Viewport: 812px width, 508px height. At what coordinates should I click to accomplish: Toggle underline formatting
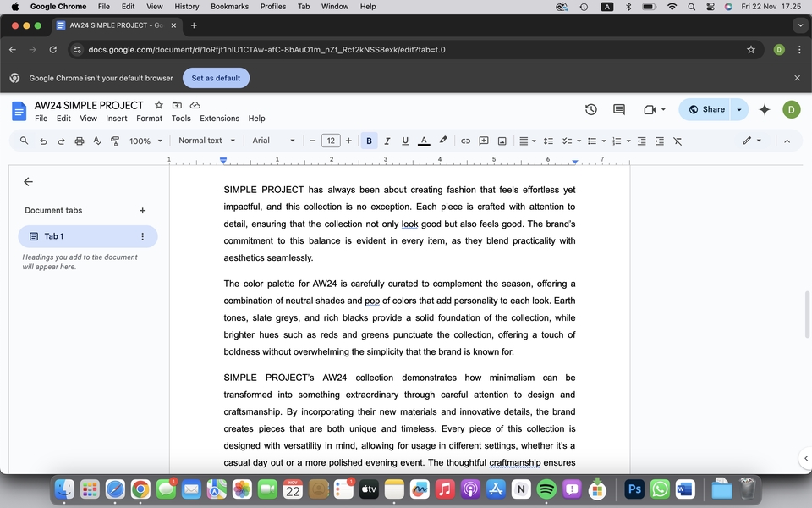click(405, 141)
